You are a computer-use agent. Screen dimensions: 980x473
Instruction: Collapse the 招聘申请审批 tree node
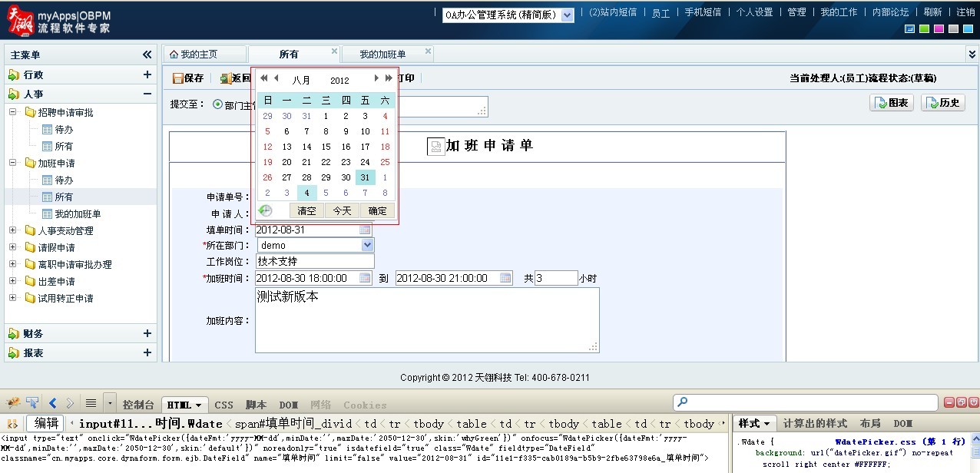point(13,112)
